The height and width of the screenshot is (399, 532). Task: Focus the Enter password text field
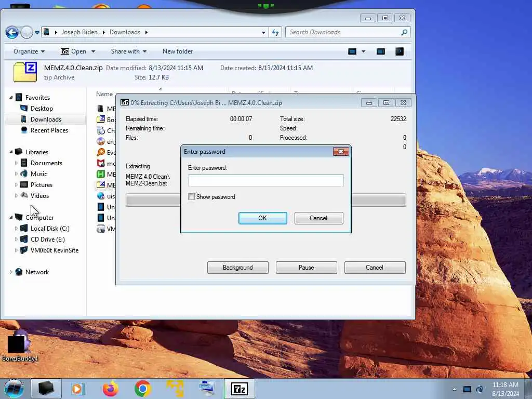(x=265, y=180)
